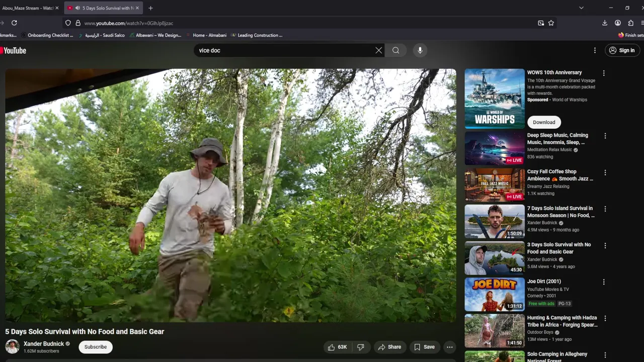Screen dimensions: 644x362
Task: Click Finish setup Firefox prompt
Action: click(631, 35)
